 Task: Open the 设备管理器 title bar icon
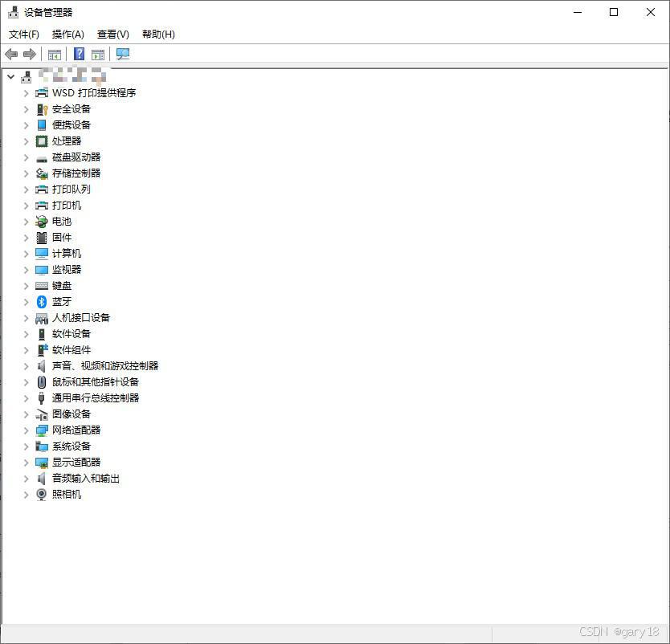tap(13, 12)
